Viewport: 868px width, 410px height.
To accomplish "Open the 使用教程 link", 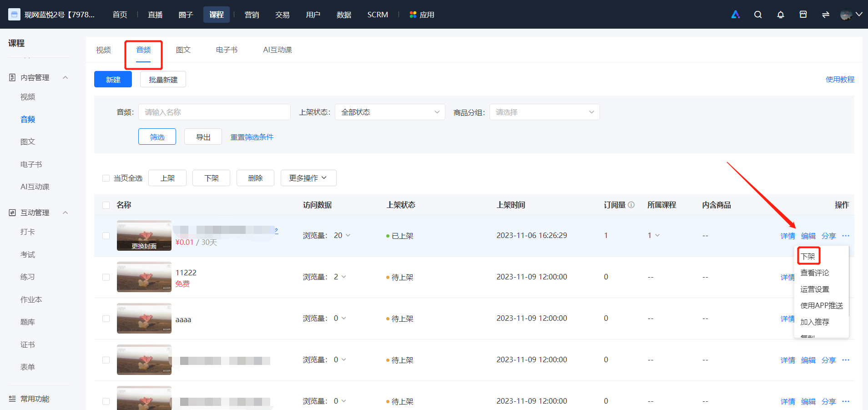I will click(x=840, y=79).
